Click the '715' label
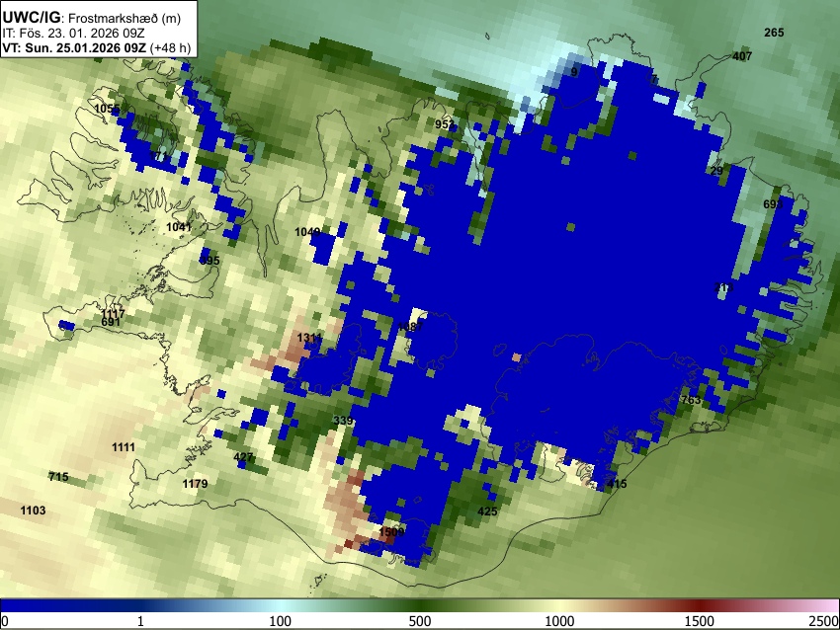This screenshot has width=840, height=630. 58,476
